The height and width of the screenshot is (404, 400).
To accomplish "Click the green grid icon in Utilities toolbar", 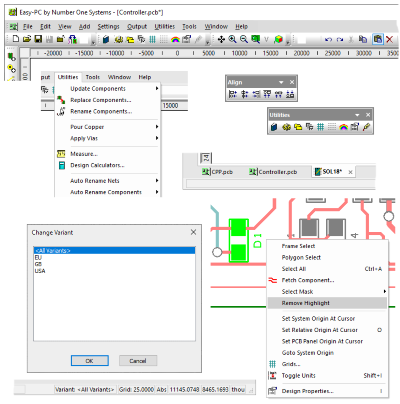I will click(x=320, y=127).
